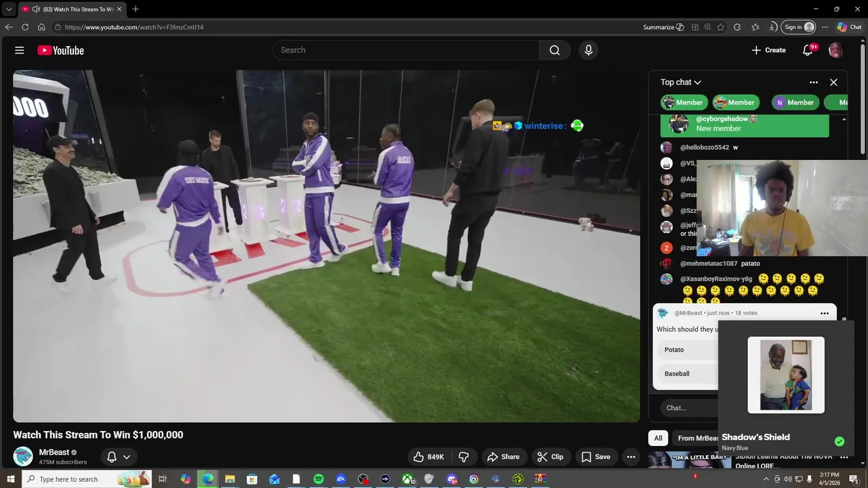Open MrBeast channel avatar
Image resolution: width=868 pixels, height=488 pixels.
click(23, 456)
